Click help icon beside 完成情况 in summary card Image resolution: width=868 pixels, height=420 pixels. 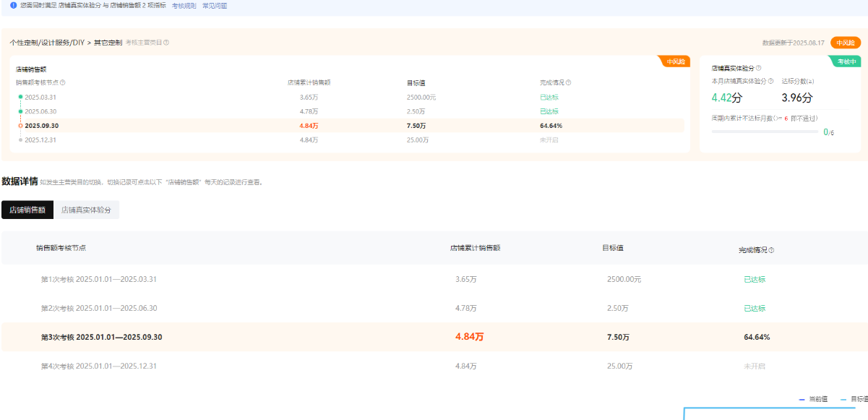[568, 82]
